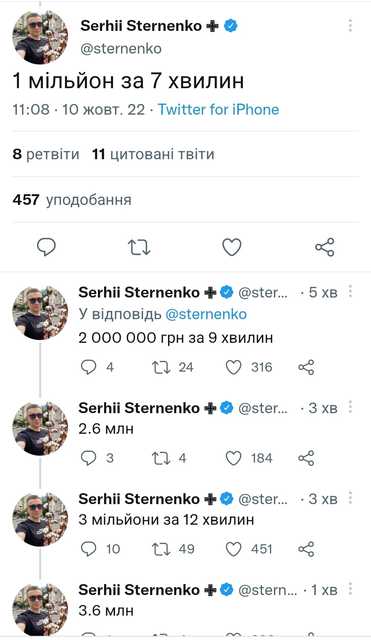Retweet the main tweet from 11:08
This screenshot has height=640, width=371.
click(x=139, y=247)
